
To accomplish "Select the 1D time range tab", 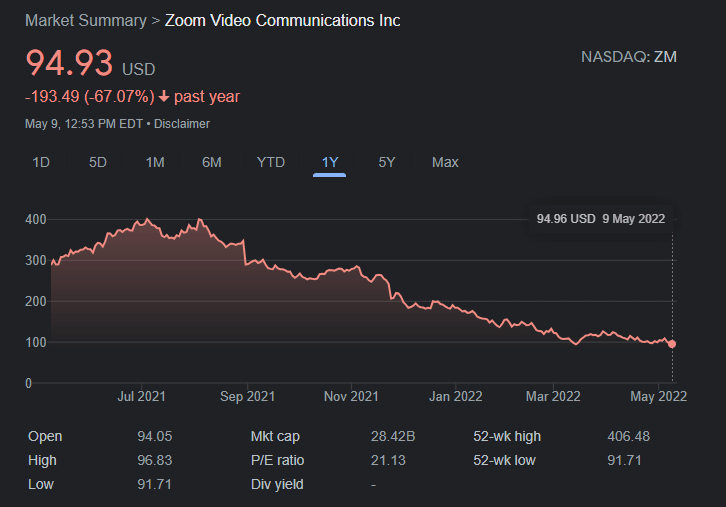I will click(41, 162).
